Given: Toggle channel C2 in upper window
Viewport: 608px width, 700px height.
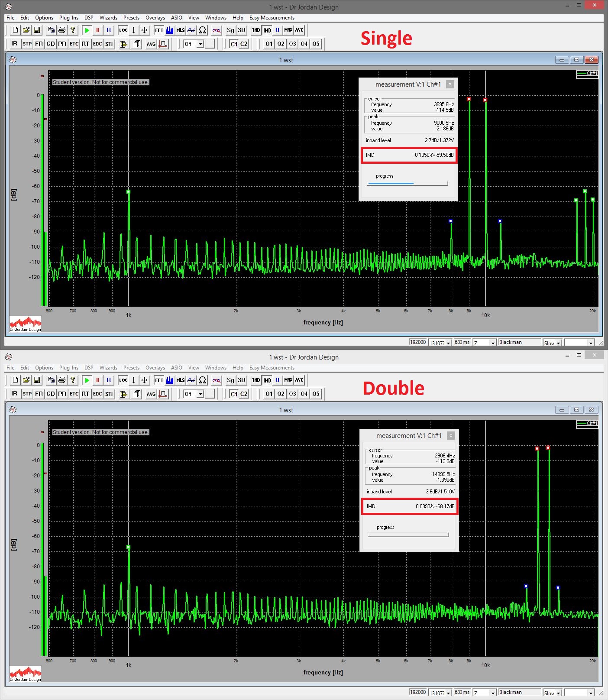Looking at the screenshot, I should (x=244, y=44).
